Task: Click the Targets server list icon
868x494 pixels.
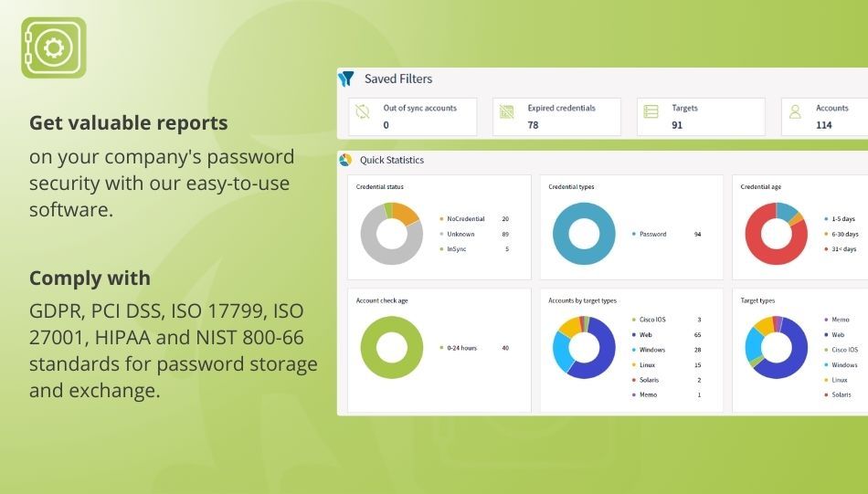Action: (x=651, y=111)
